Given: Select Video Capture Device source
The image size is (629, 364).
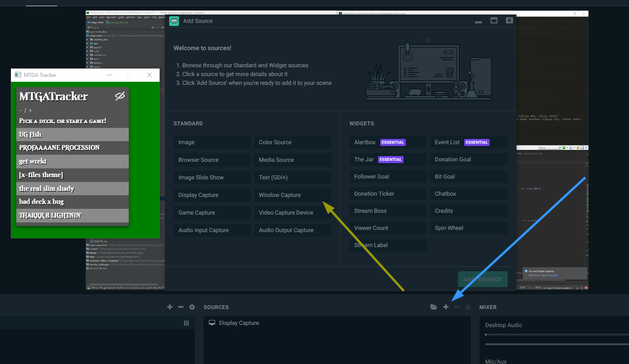Looking at the screenshot, I should click(292, 213).
